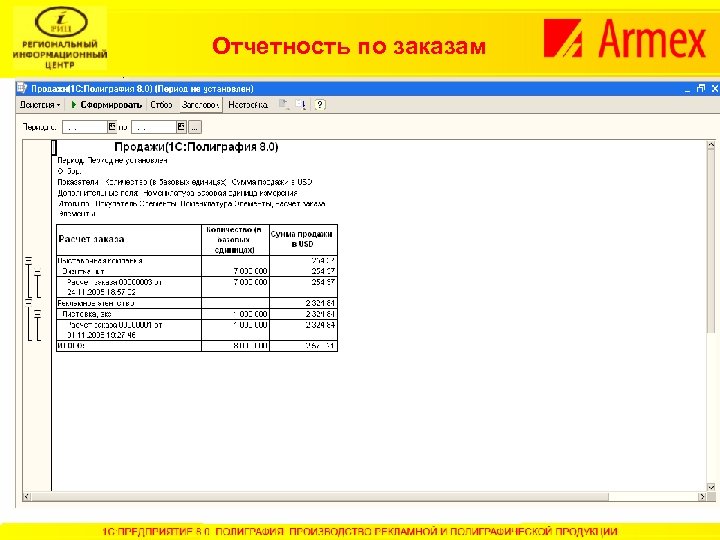This screenshot has height=540, width=720.
Task: Open calendar picker for period start date
Action: (112, 127)
